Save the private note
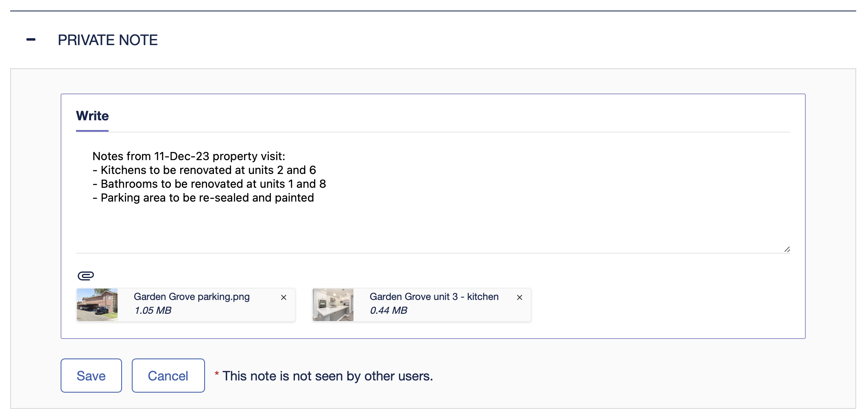The height and width of the screenshot is (417, 868). coord(91,376)
